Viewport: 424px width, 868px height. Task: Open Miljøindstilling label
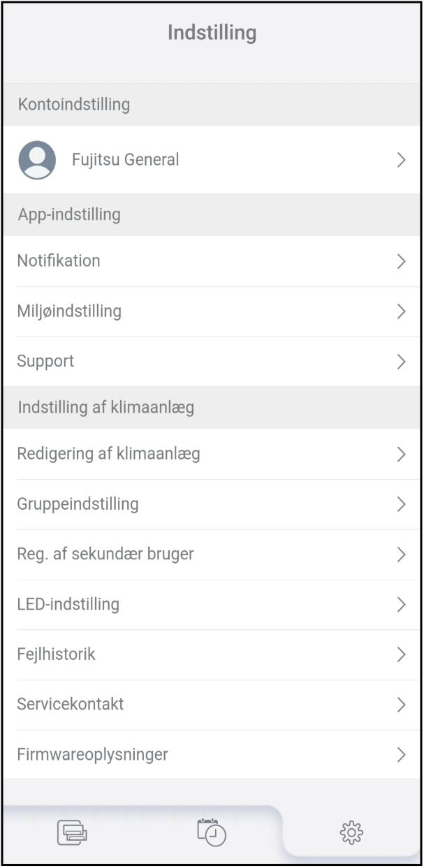69,311
